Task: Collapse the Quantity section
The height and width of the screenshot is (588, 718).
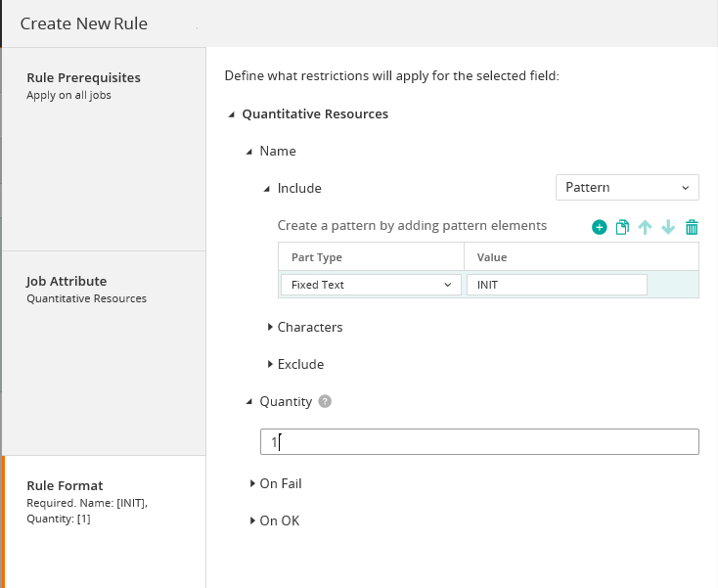Action: (x=250, y=402)
